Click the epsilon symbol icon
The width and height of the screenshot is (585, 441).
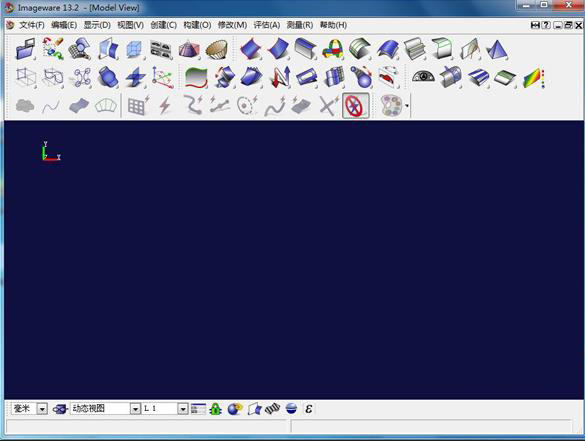308,409
